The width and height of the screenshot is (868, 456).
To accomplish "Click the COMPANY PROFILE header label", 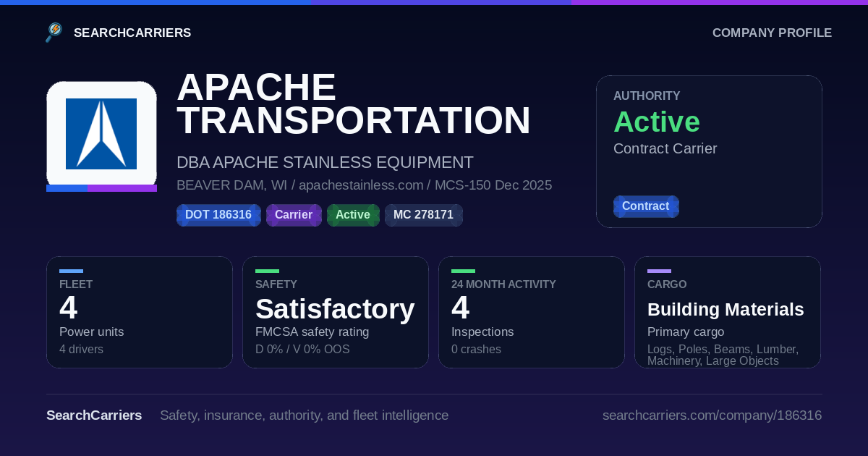I will click(x=772, y=33).
